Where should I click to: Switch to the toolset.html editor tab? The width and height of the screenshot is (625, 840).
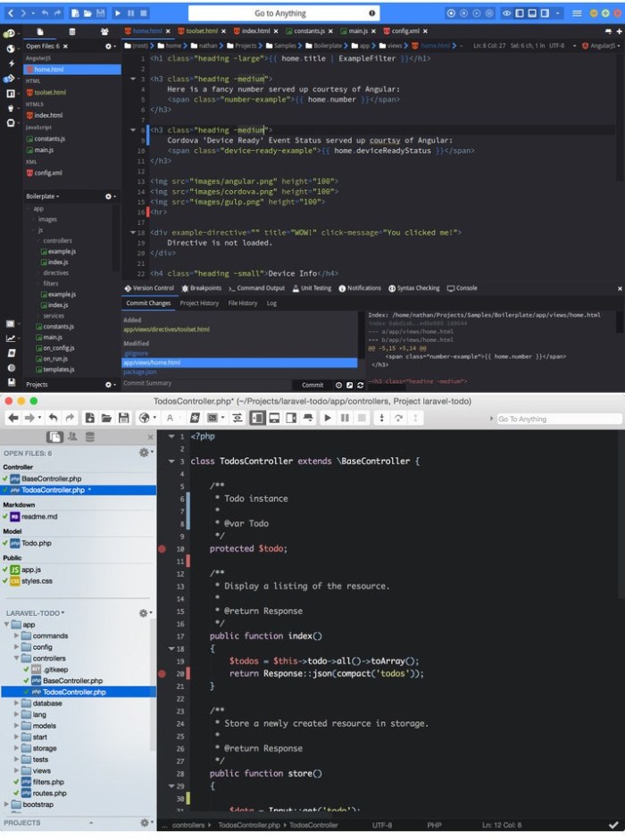tap(201, 31)
